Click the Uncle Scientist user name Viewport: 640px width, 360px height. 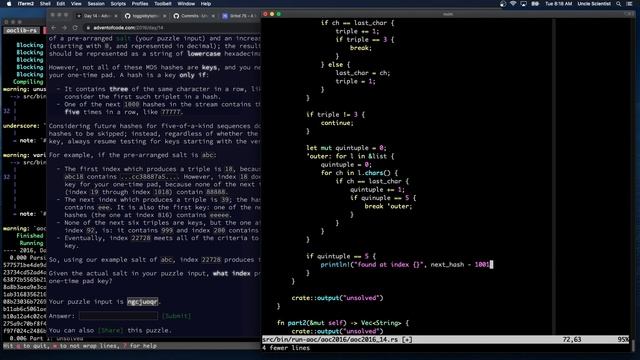pos(594,4)
